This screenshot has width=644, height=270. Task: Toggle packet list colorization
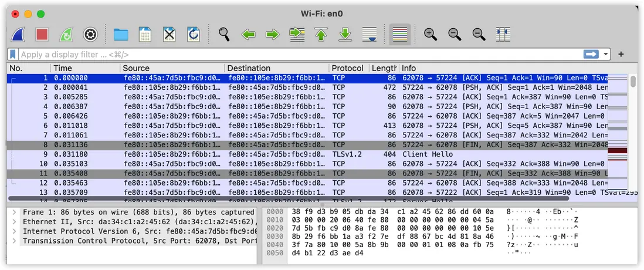click(x=400, y=35)
